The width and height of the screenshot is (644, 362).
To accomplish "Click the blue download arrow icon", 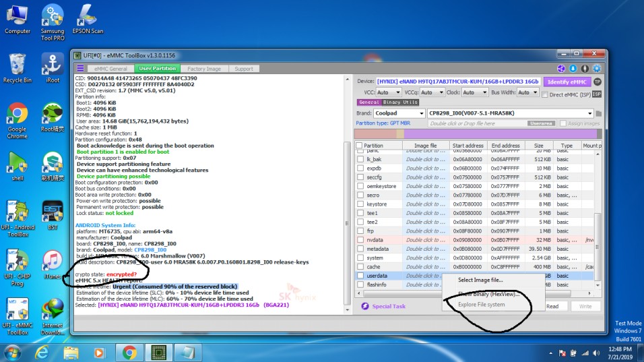I will pos(573,69).
